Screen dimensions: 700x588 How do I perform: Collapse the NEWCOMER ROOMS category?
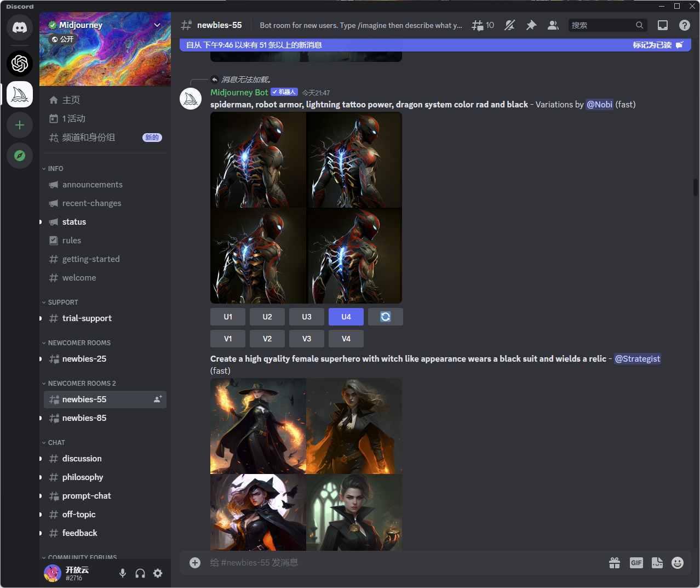(76, 343)
